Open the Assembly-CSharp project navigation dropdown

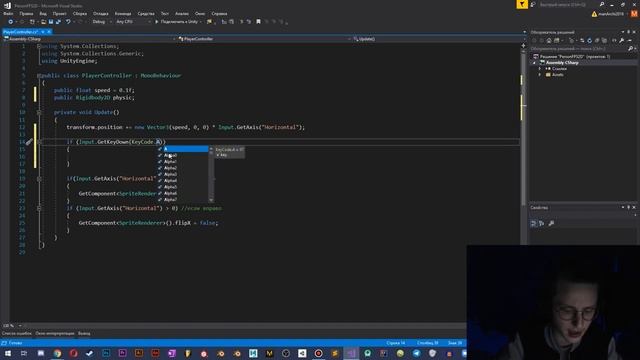pos(90,39)
